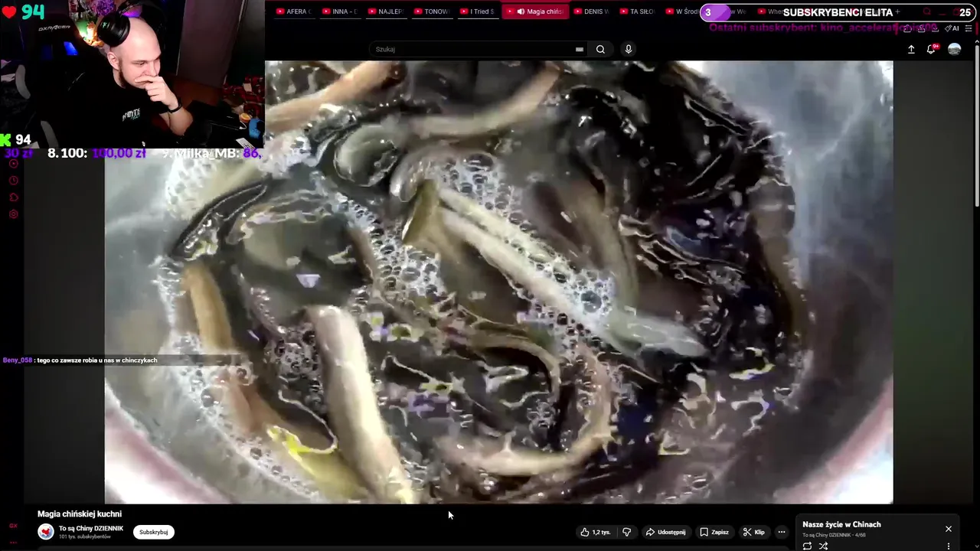Open the on-screen keyboard icon in search box
The height and width of the screenshot is (551, 980).
point(580,49)
